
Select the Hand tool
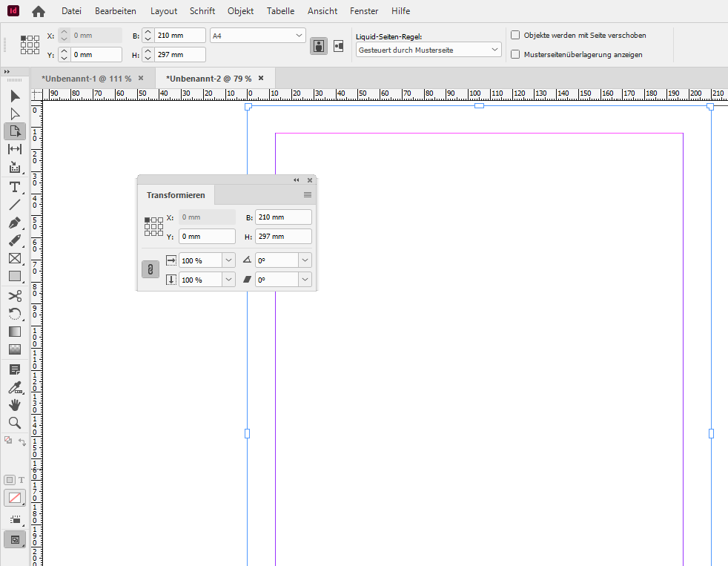tap(14, 405)
